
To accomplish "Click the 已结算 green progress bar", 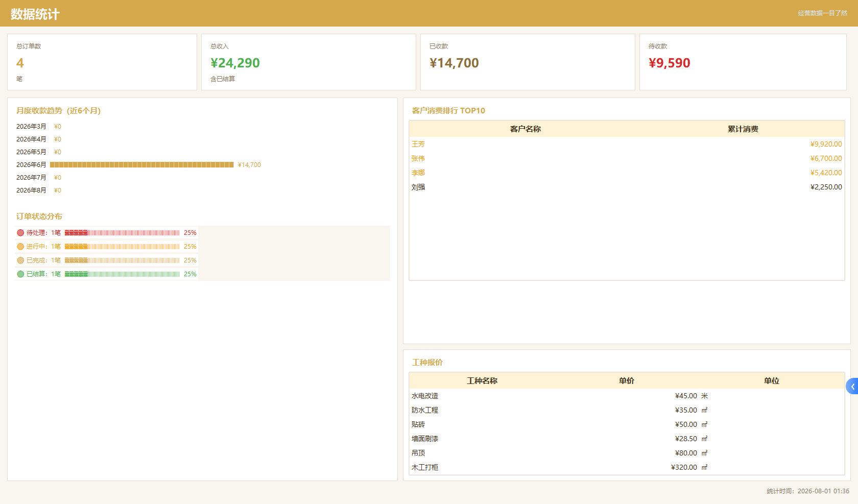I will click(122, 274).
